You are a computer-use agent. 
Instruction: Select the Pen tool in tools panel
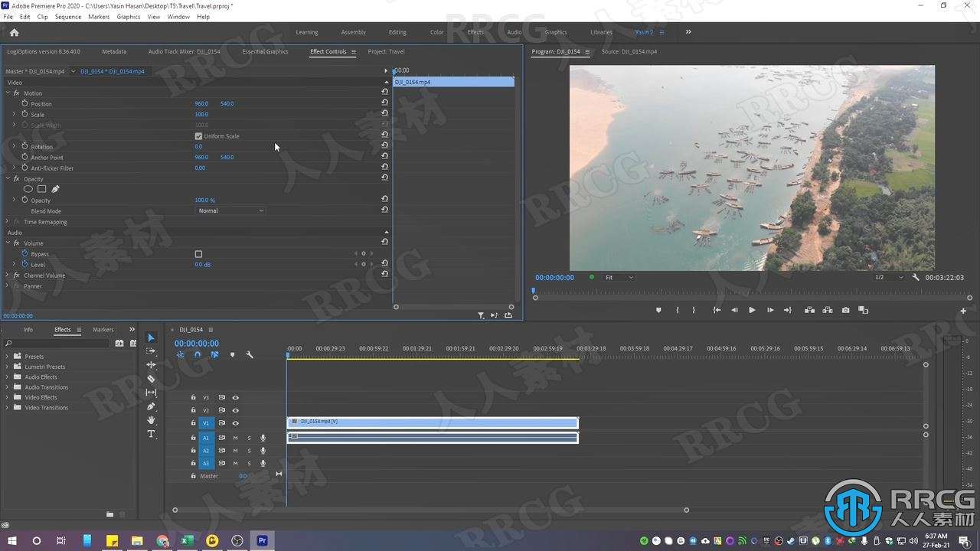click(151, 406)
